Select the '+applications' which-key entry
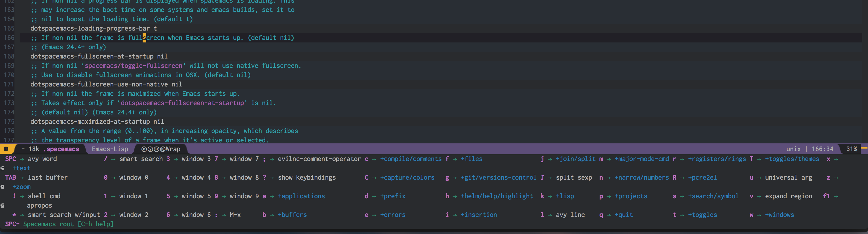 301,196
